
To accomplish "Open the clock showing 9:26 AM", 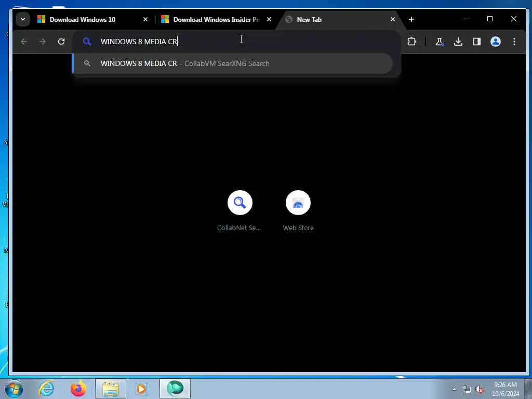I will 506,389.
